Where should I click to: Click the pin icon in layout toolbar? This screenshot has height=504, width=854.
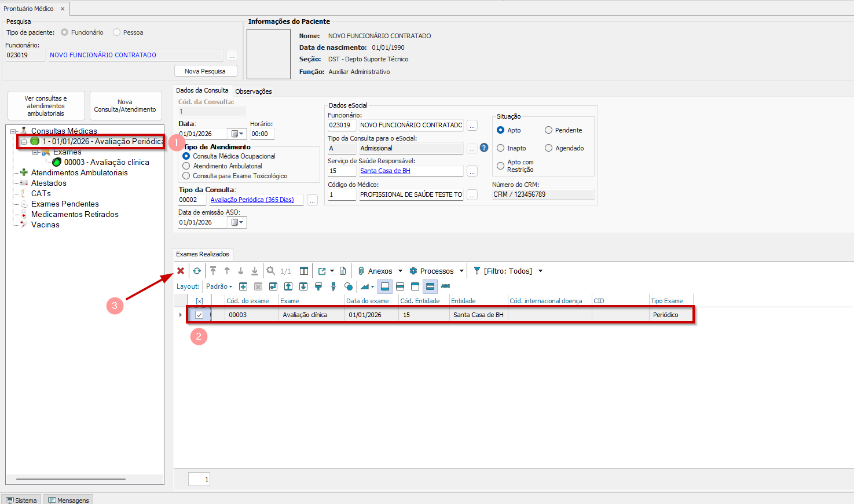click(333, 286)
